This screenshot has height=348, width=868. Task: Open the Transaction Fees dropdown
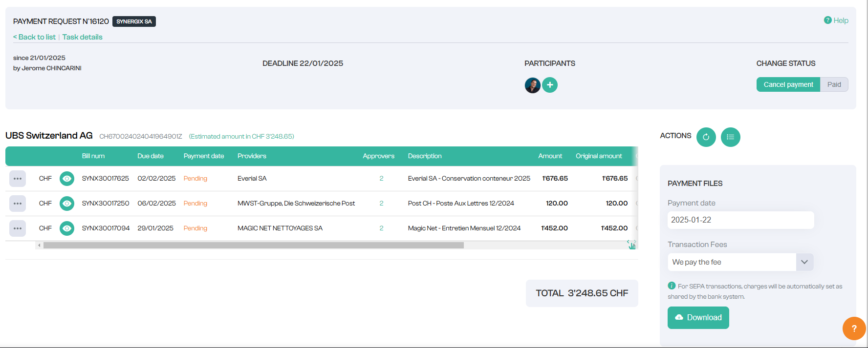804,262
